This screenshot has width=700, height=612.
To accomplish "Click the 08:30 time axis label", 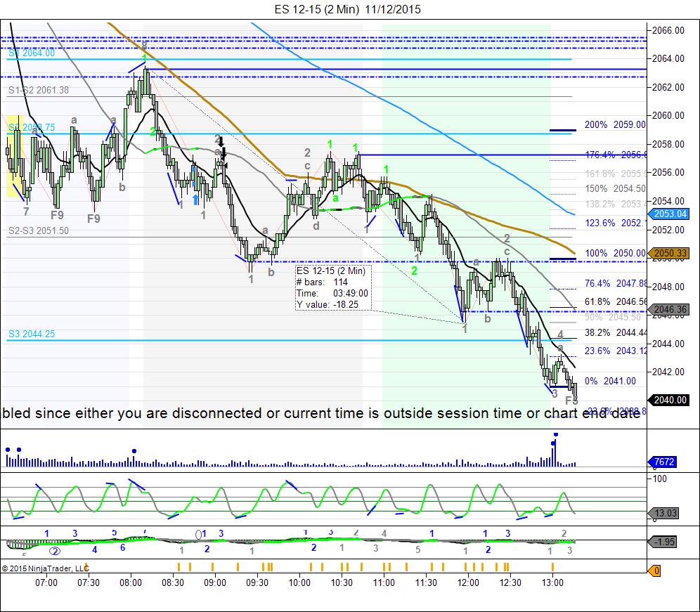I will tap(173, 582).
